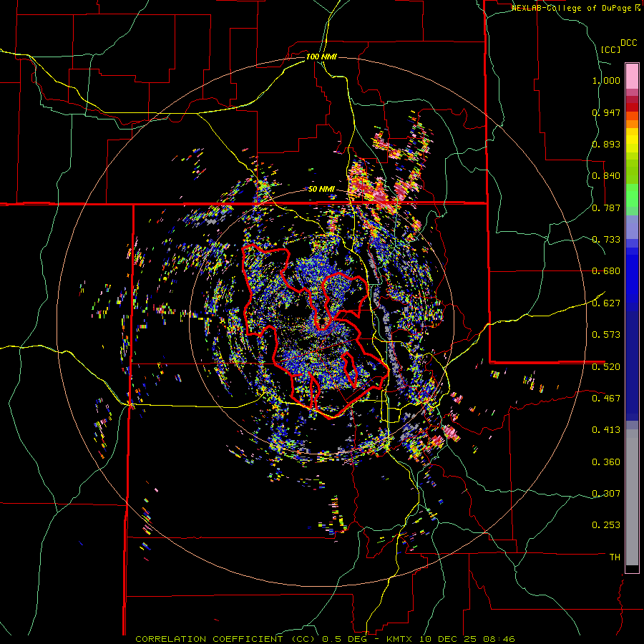Screen dimensions: 644x644
Task: Click the 0.680 value on color scale
Action: pyautogui.click(x=606, y=271)
